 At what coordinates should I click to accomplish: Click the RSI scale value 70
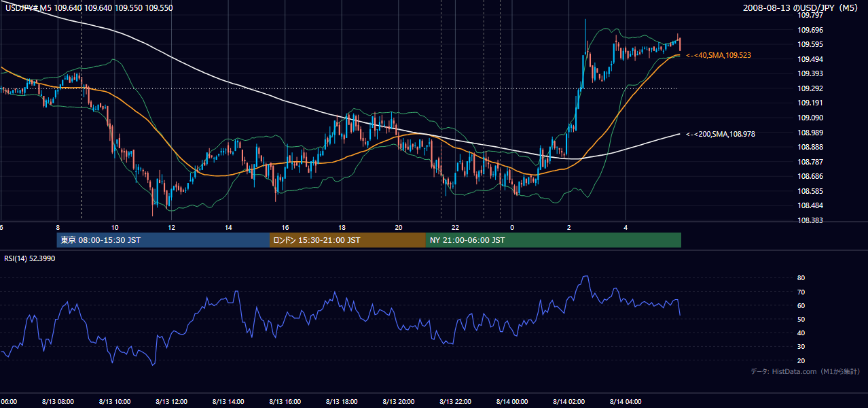tap(801, 292)
